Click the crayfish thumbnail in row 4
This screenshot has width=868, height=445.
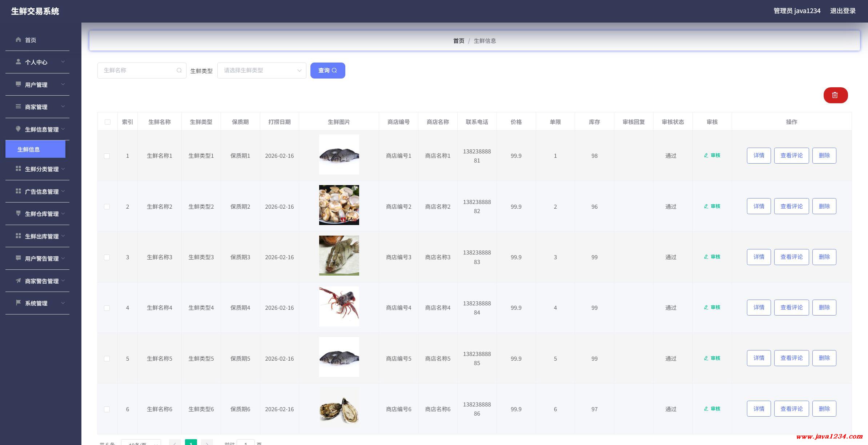(339, 306)
